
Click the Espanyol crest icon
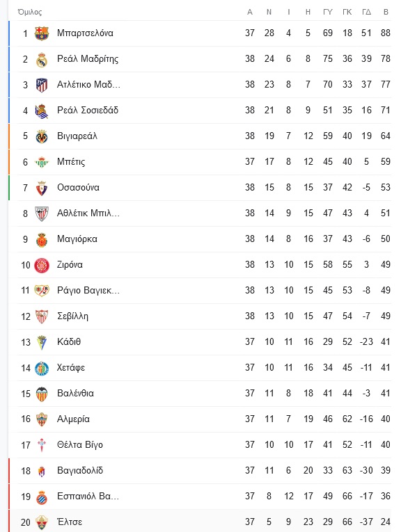[42, 497]
